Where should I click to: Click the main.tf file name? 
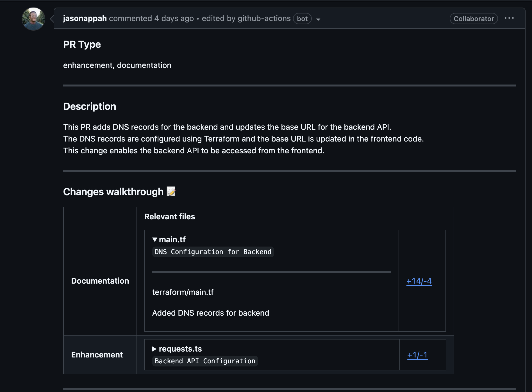[x=172, y=240]
